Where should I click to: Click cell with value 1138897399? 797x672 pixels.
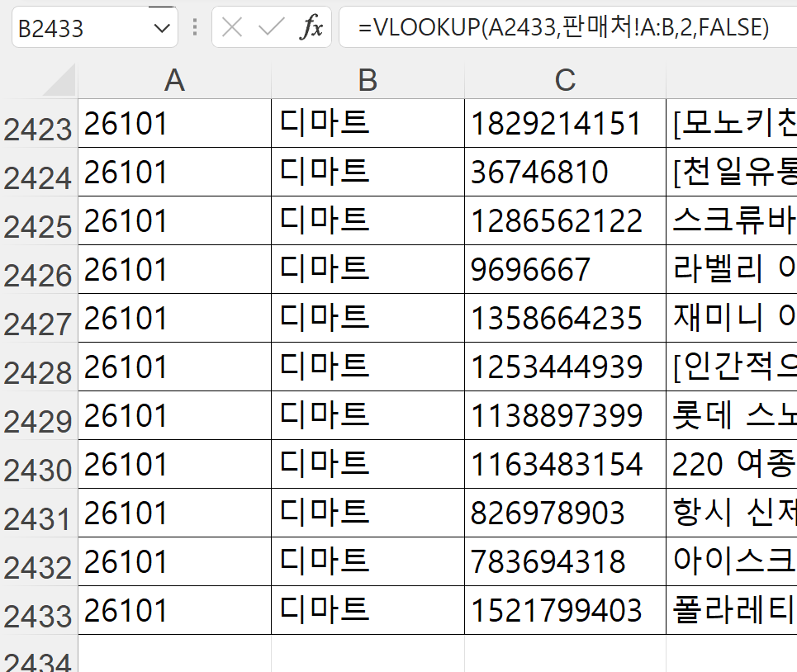pyautogui.click(x=565, y=416)
